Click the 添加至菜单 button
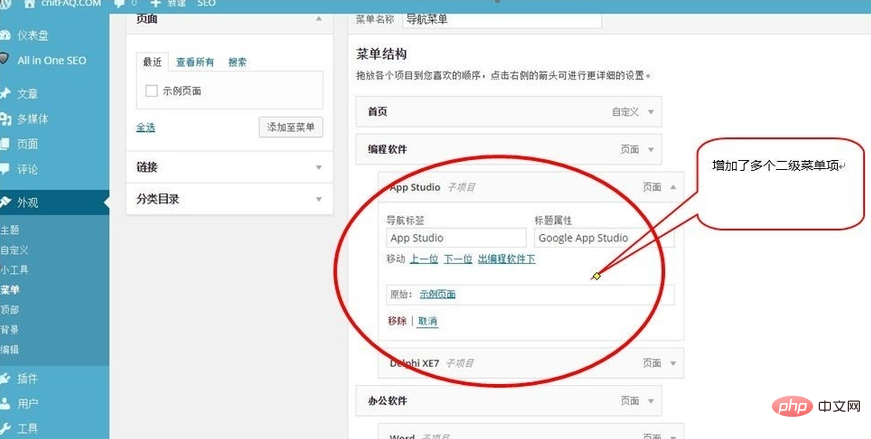 coord(291,127)
